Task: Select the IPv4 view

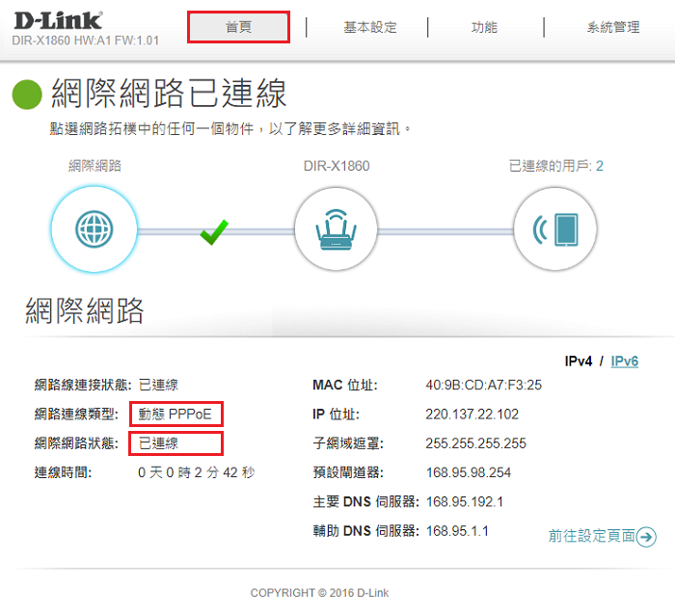Action: pos(578,362)
